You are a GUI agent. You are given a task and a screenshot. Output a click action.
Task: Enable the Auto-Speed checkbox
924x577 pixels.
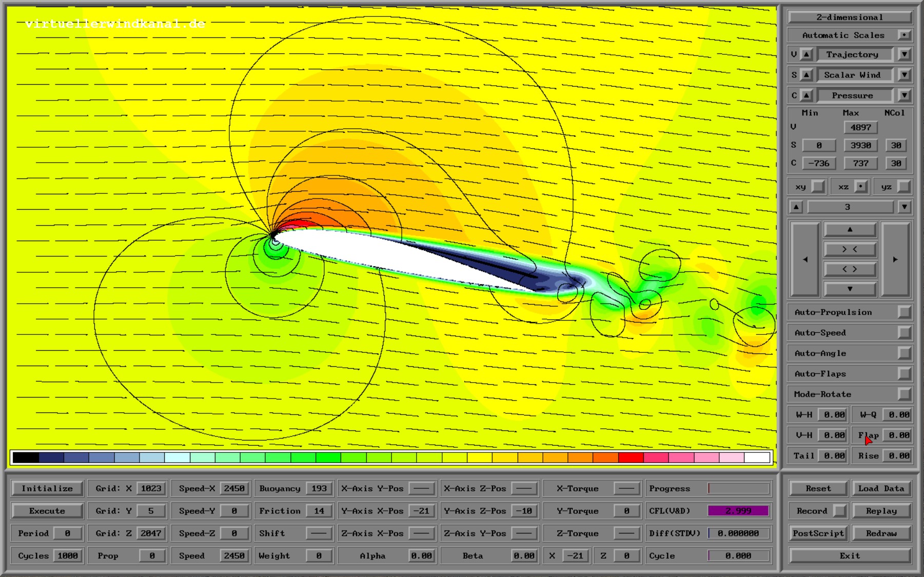coord(905,333)
